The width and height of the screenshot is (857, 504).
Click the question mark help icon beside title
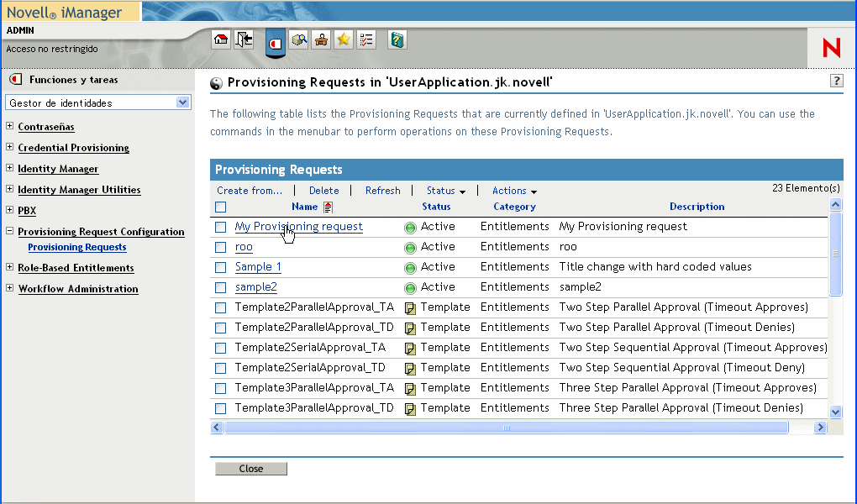[x=836, y=81]
